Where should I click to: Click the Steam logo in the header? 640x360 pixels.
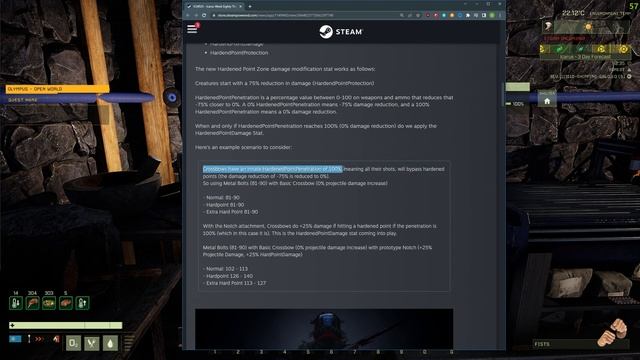(x=341, y=31)
